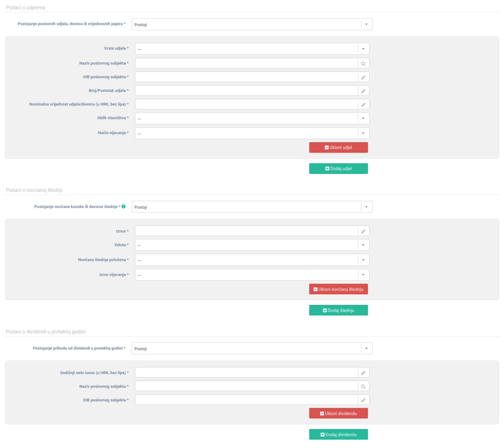
Task: Focus the shares Naziv poslovnog subjekta input
Action: [x=246, y=63]
